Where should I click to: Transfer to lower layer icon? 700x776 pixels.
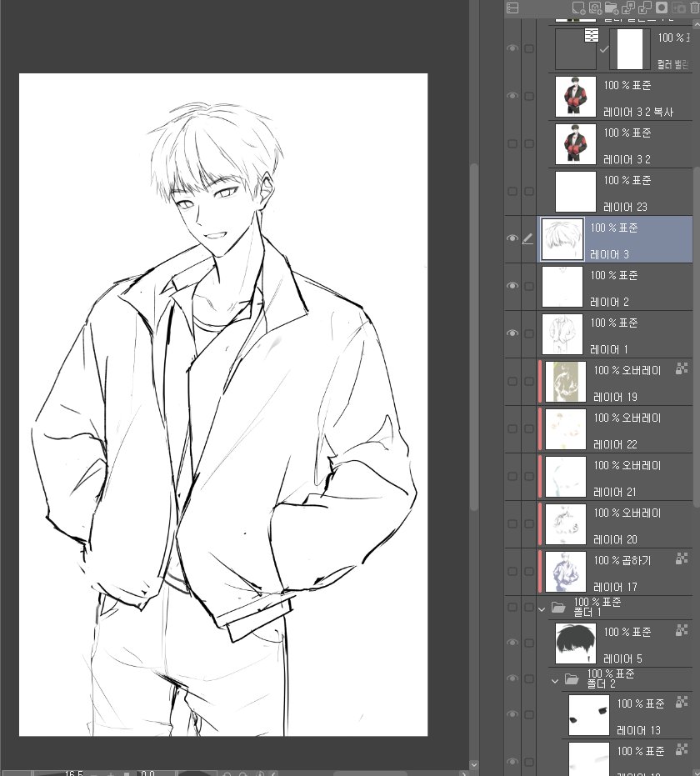[x=628, y=8]
